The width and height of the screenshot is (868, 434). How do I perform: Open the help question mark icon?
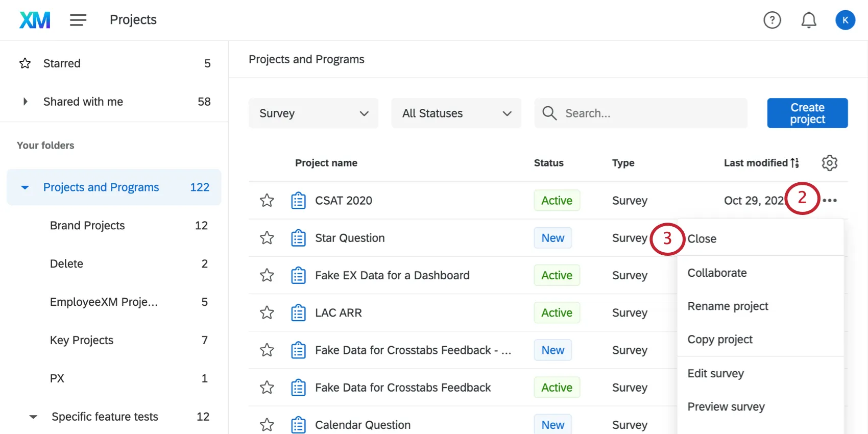(772, 20)
